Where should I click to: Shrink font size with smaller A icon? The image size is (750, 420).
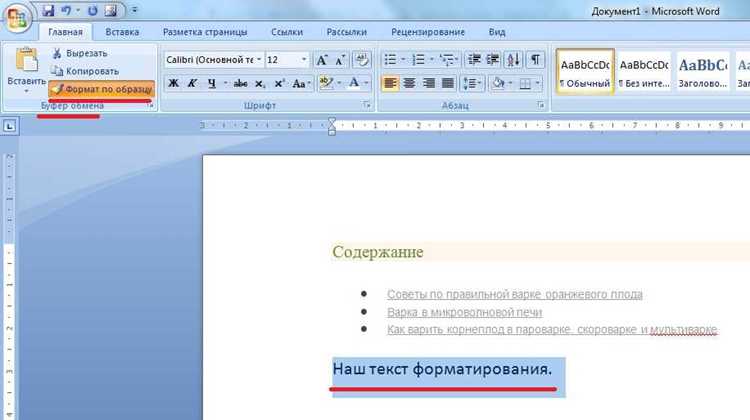pyautogui.click(x=340, y=60)
